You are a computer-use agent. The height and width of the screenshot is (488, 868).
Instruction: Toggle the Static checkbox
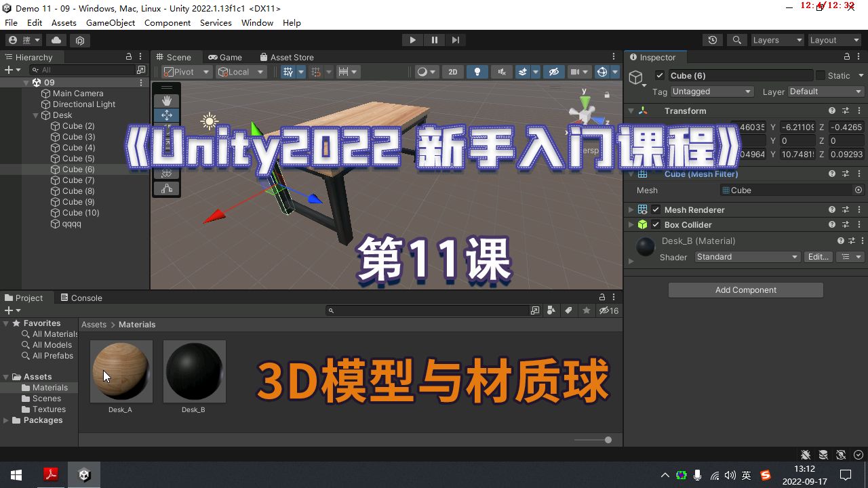pos(821,75)
